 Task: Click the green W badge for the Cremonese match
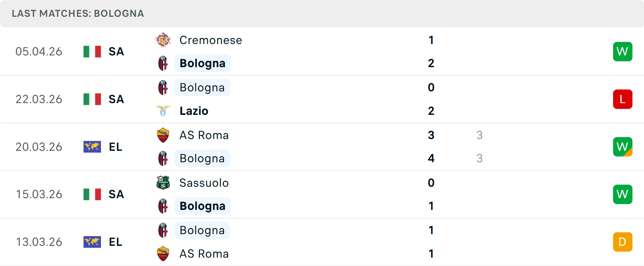point(623,51)
